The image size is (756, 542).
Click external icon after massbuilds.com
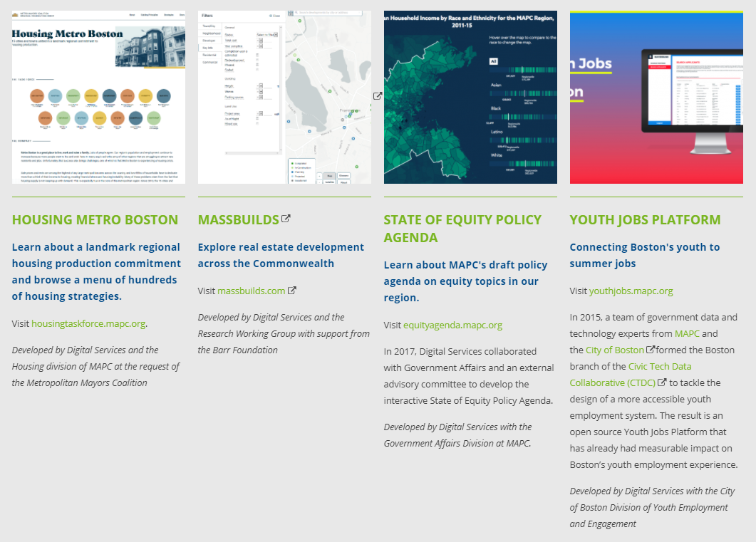click(291, 291)
